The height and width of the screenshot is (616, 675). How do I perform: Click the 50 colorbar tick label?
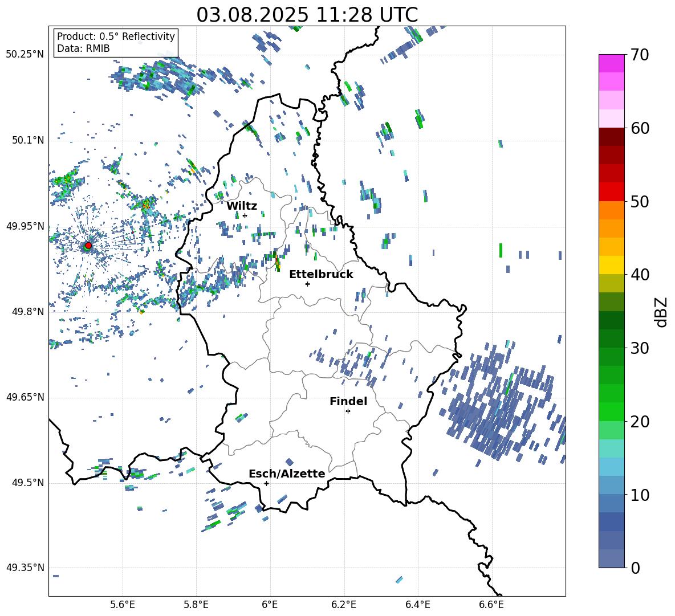click(640, 202)
